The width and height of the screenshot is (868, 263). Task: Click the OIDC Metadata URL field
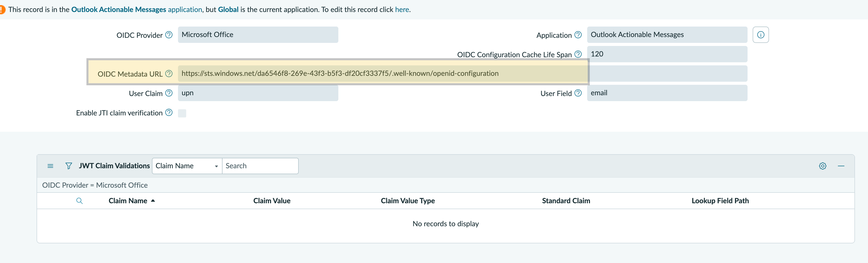(x=462, y=74)
